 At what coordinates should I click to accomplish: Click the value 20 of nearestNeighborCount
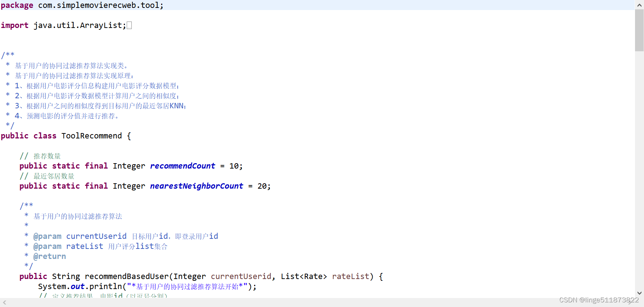pos(262,186)
